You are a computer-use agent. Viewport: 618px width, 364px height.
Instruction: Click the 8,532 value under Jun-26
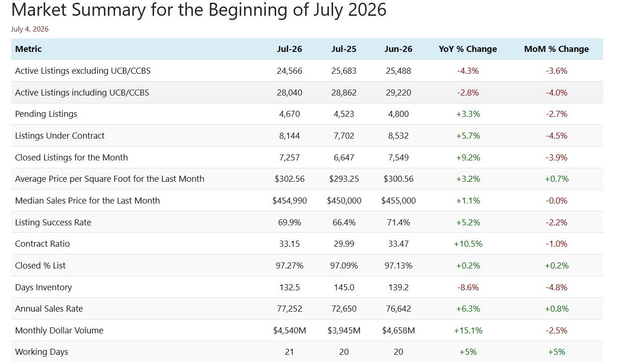pos(399,136)
